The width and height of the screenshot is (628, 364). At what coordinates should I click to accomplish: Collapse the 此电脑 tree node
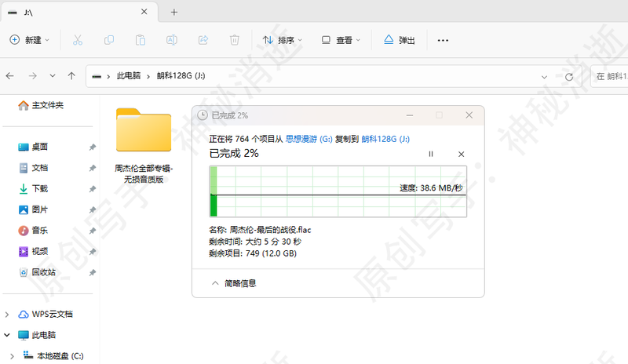point(7,335)
